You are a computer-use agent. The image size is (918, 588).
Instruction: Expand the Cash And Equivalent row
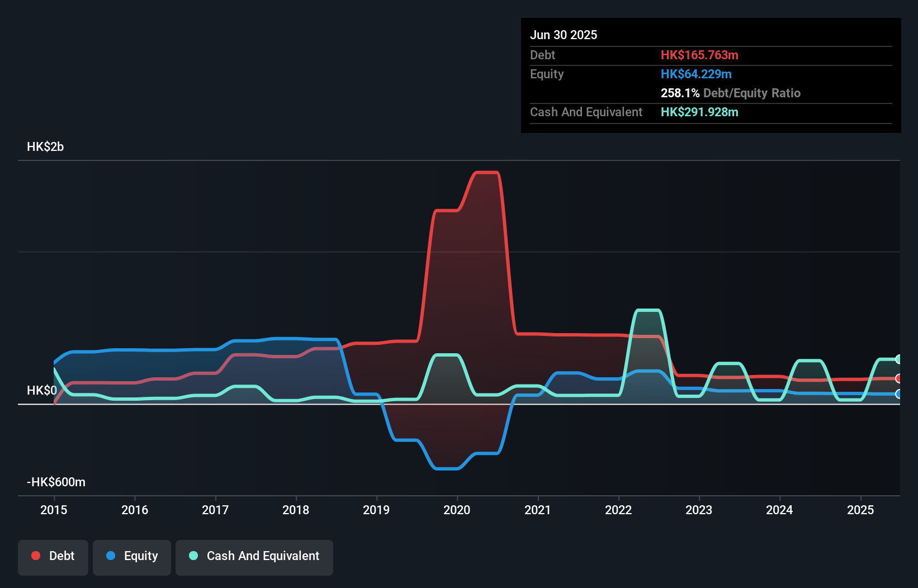click(586, 112)
